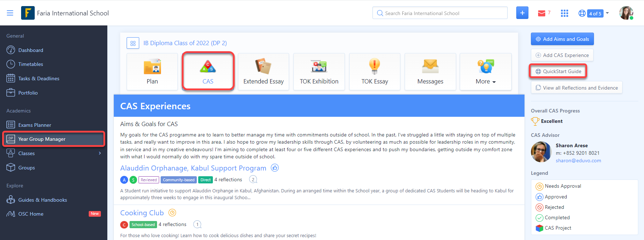Click needs-approval clock icon beside Cooking Club
Viewport: 644px width, 240px height.
click(172, 213)
